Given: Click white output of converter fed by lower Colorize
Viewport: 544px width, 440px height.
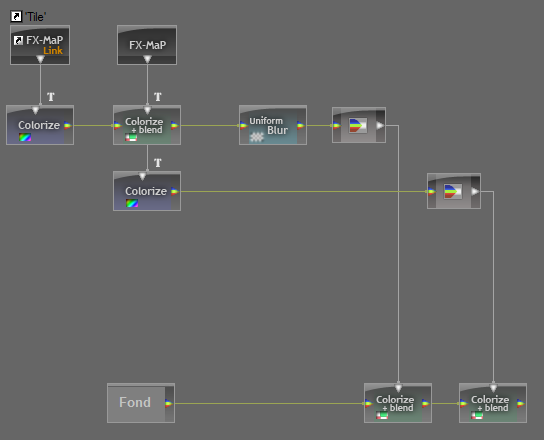Looking at the screenshot, I should tap(475, 191).
